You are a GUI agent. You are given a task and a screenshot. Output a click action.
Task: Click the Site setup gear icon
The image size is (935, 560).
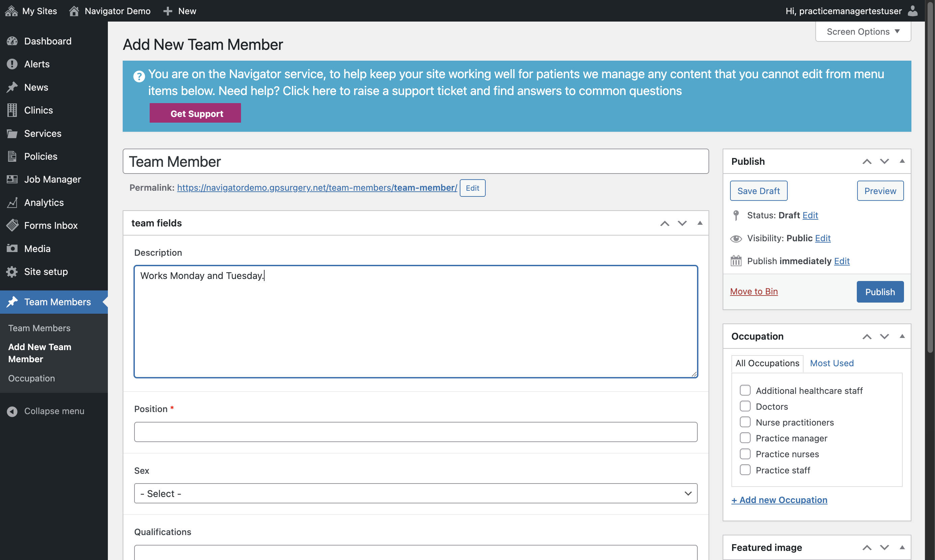point(12,272)
